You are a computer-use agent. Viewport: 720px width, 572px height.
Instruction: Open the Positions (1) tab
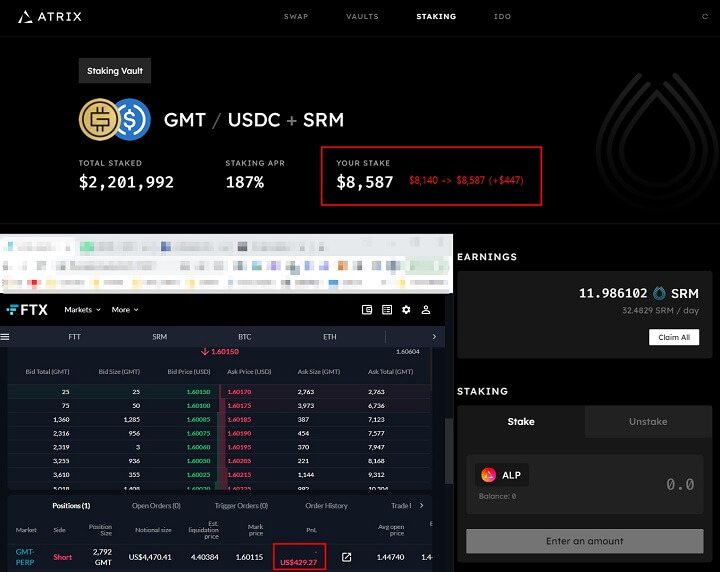71,505
